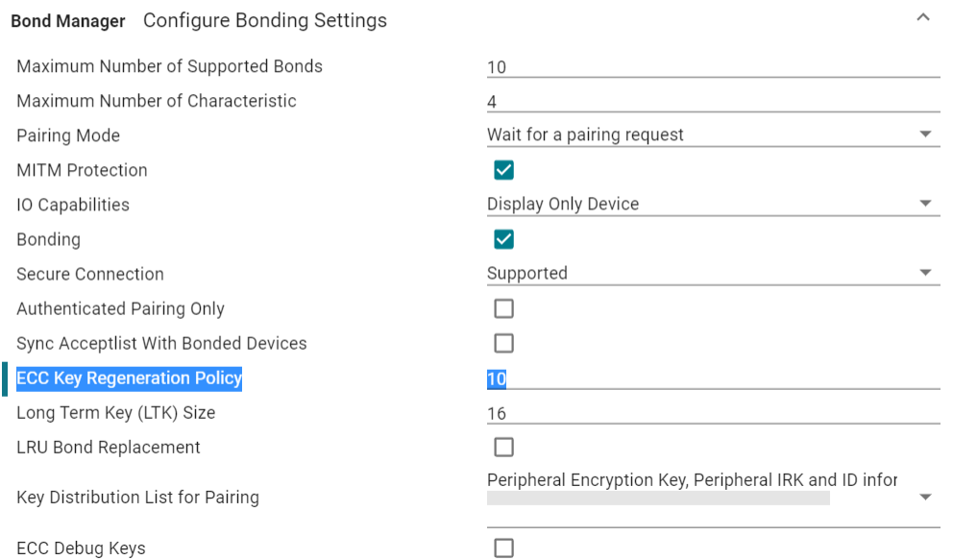Enable Authenticated Pairing Only checkbox
The image size is (953, 560).
(x=503, y=308)
